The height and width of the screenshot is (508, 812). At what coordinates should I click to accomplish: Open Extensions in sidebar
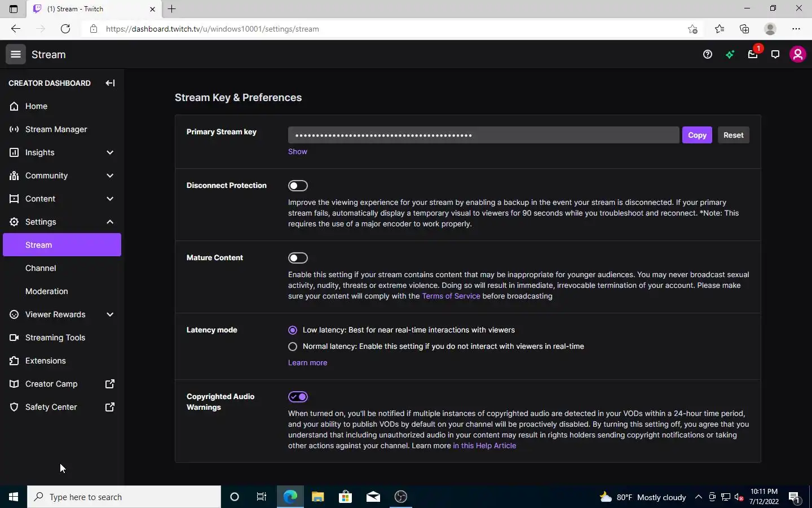tap(62, 361)
